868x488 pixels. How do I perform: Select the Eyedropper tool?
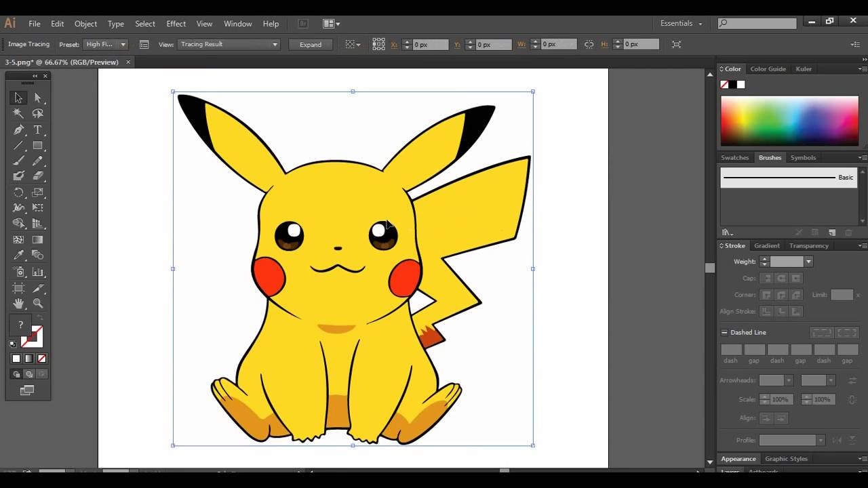coord(18,255)
